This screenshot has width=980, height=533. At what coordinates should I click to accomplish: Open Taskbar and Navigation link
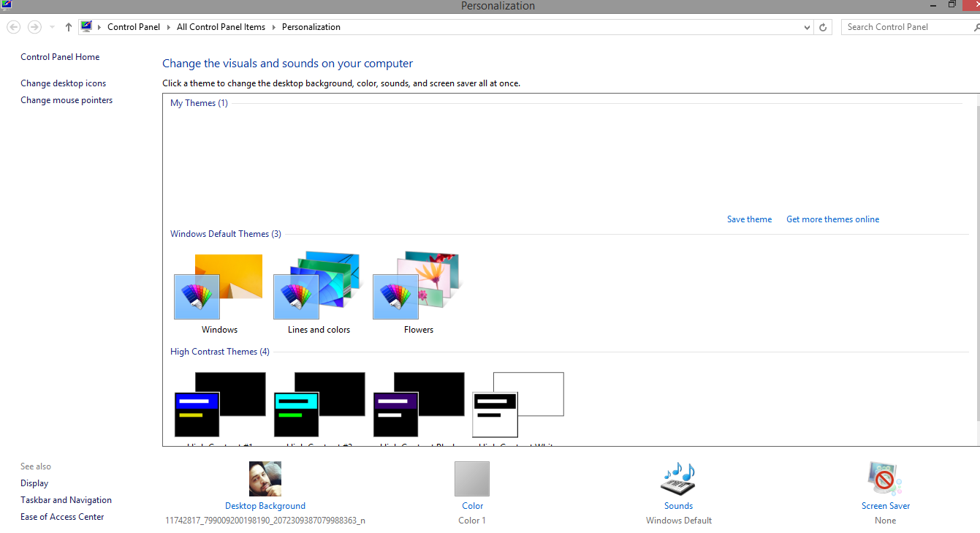coord(66,500)
